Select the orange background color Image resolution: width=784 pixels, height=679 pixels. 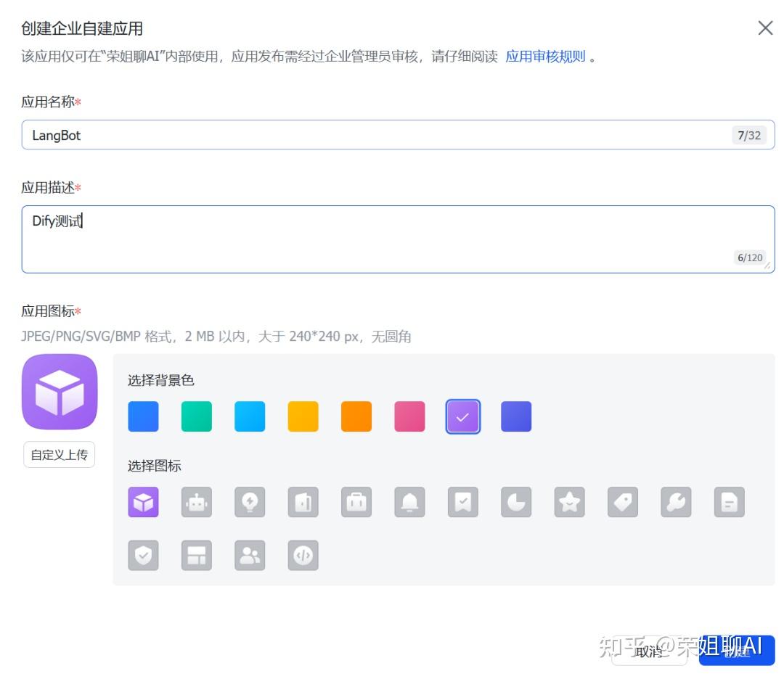click(356, 416)
